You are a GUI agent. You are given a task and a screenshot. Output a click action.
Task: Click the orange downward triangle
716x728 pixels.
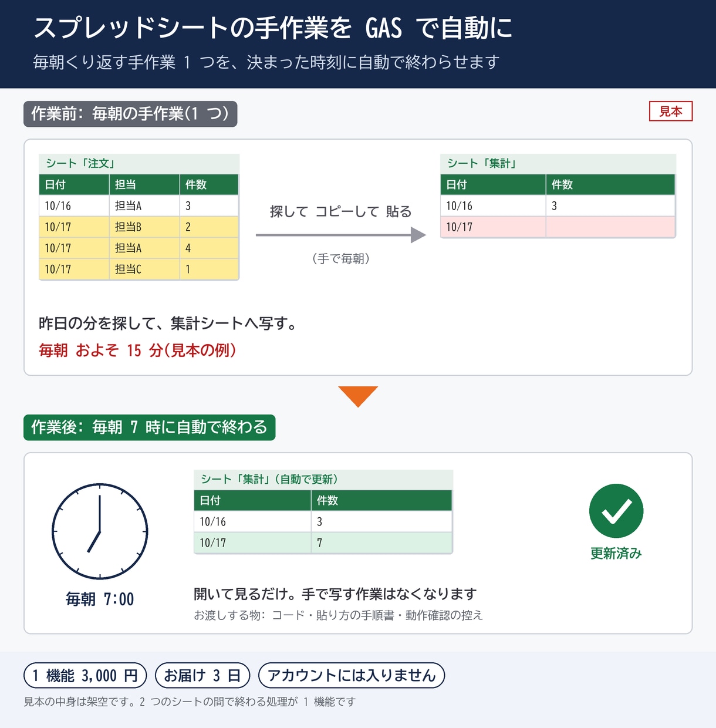pos(358,396)
